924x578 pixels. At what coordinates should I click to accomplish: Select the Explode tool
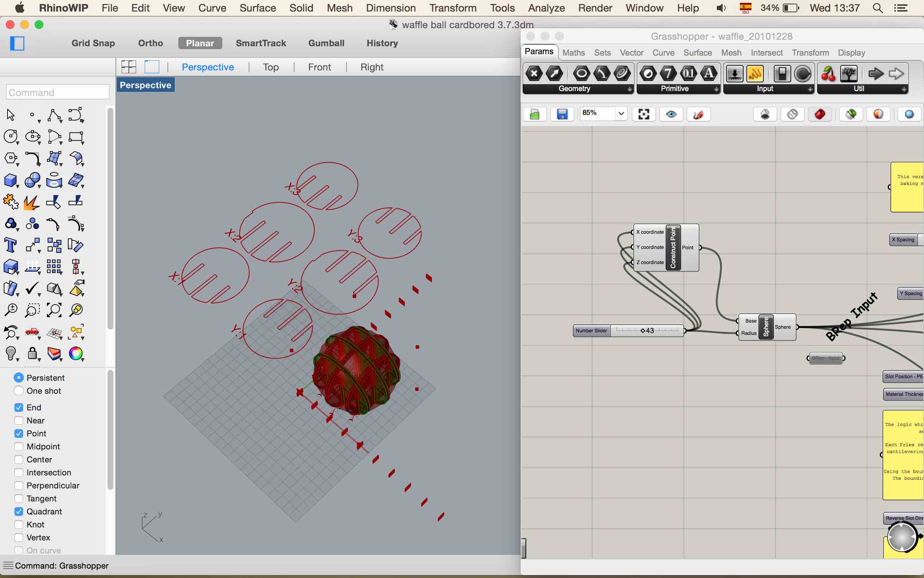[x=32, y=202]
